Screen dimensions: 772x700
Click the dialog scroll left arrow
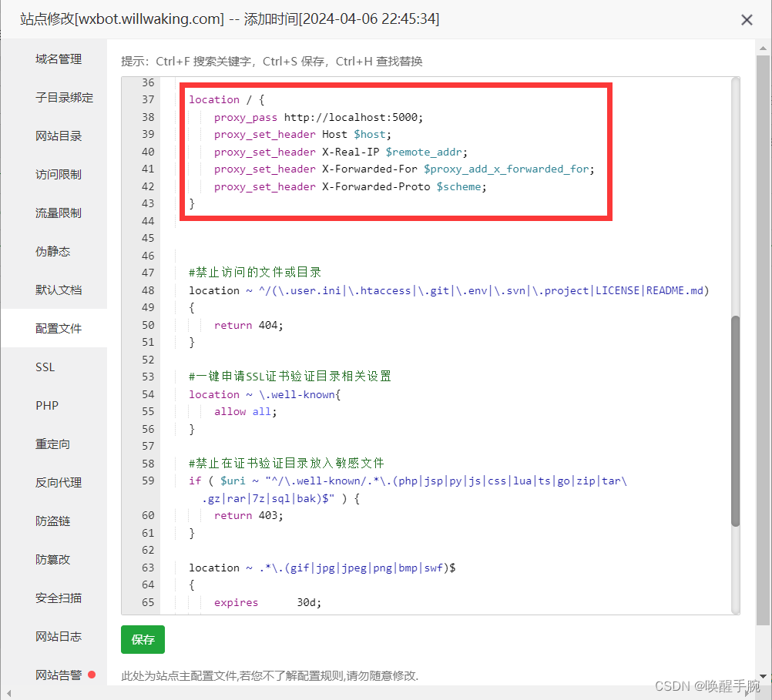(x=8, y=693)
